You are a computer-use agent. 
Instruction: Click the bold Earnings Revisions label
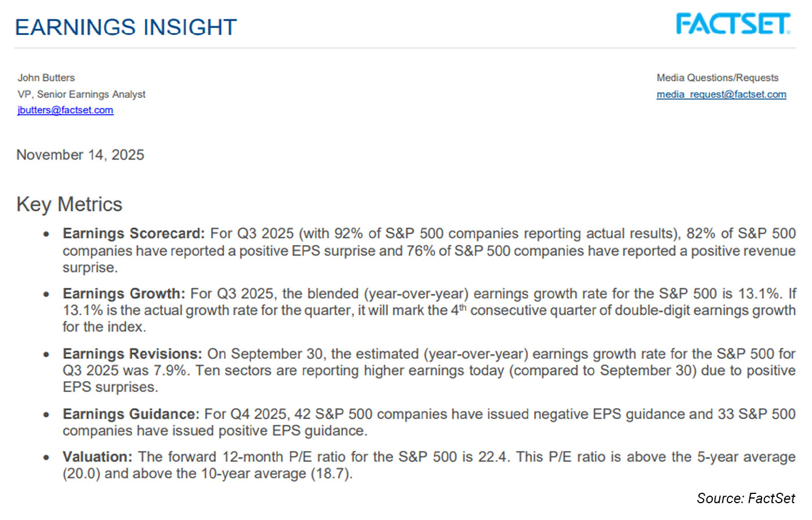tap(132, 354)
